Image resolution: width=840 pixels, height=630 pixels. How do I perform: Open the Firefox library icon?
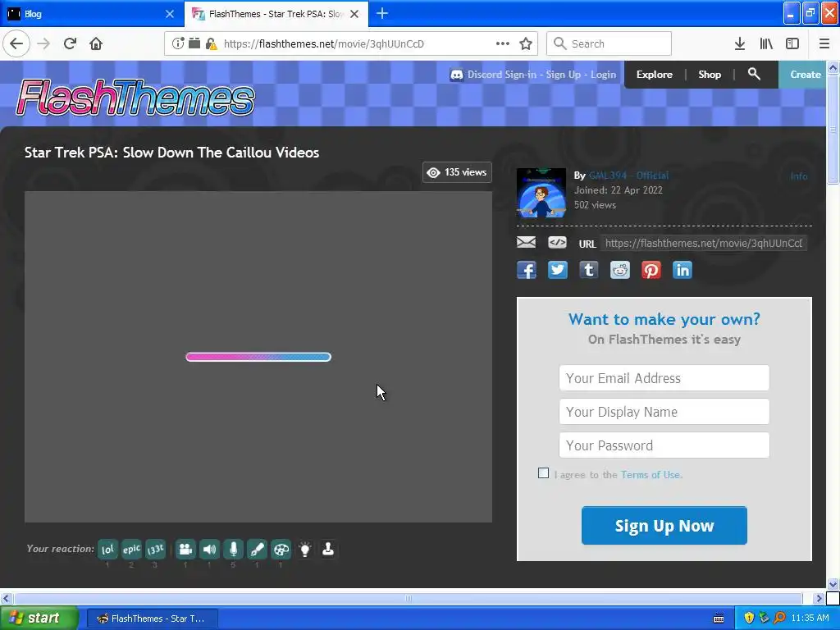coord(766,43)
